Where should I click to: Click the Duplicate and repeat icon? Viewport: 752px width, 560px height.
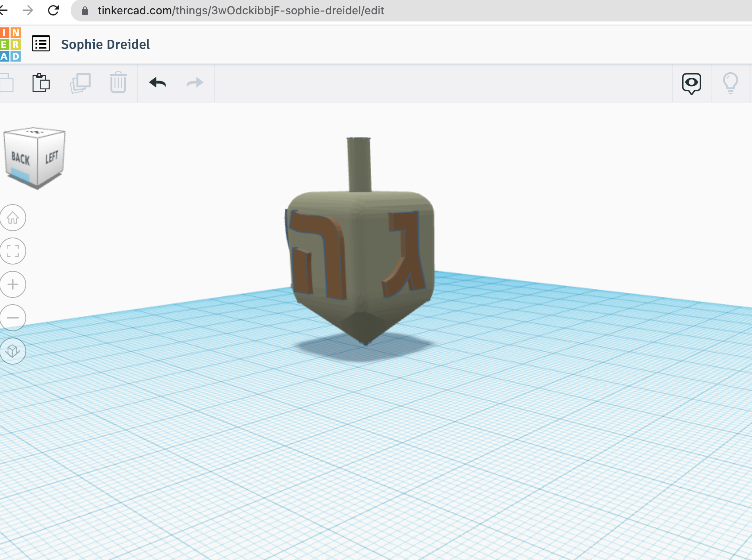tap(80, 83)
